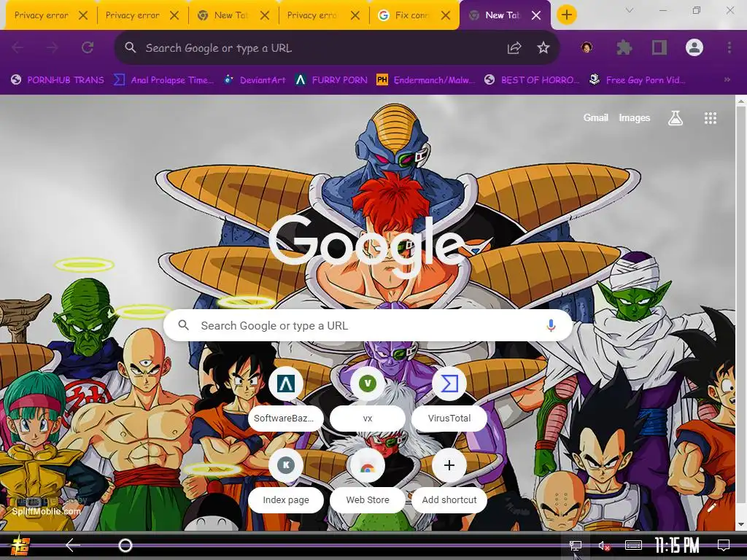Toggle the Chrome side panel

tap(659, 47)
